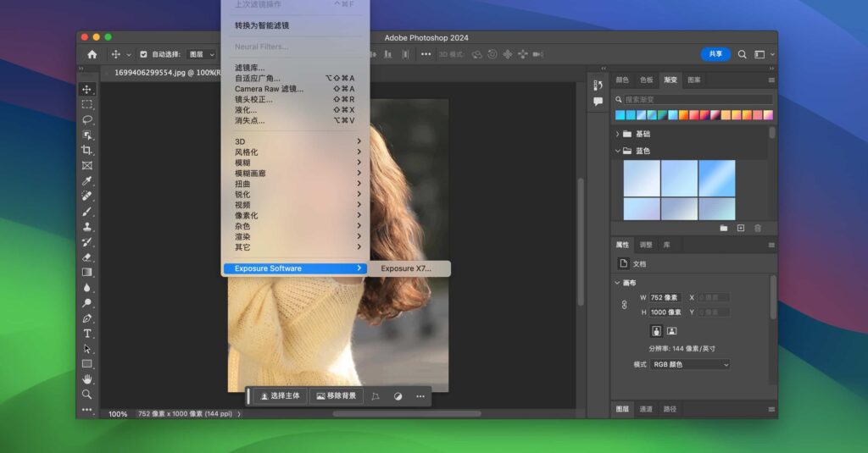This screenshot has width=868, height=453.
Task: Select the Path Selection arrow tool
Action: pos(87,349)
